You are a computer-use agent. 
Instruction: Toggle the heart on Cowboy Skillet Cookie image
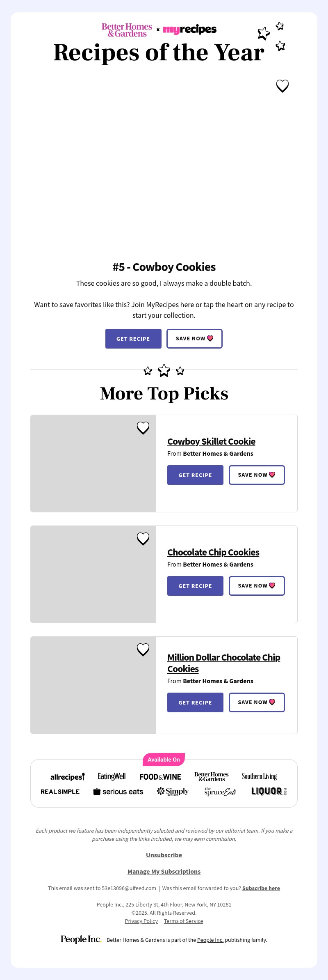coord(143,428)
